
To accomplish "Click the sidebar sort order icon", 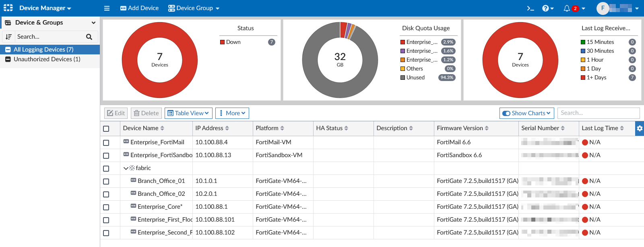I will click(8, 37).
